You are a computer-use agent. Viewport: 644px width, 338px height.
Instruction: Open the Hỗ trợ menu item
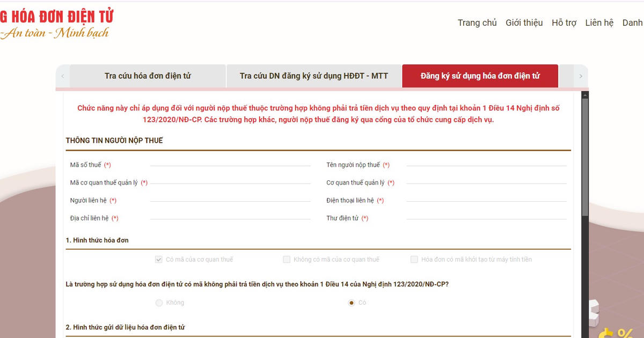coord(564,23)
